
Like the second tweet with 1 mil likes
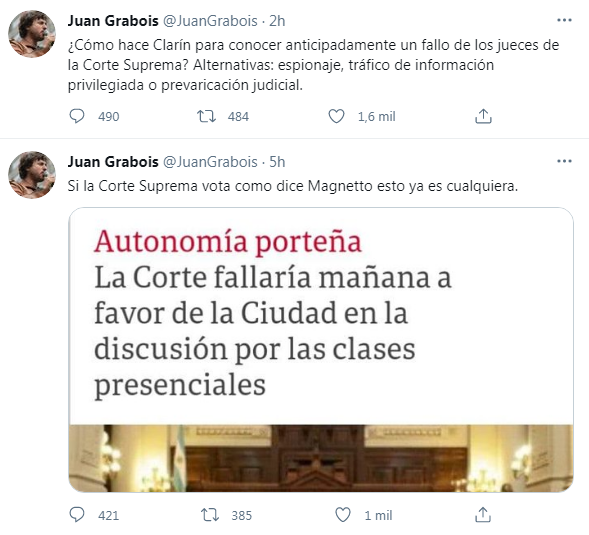point(343,515)
